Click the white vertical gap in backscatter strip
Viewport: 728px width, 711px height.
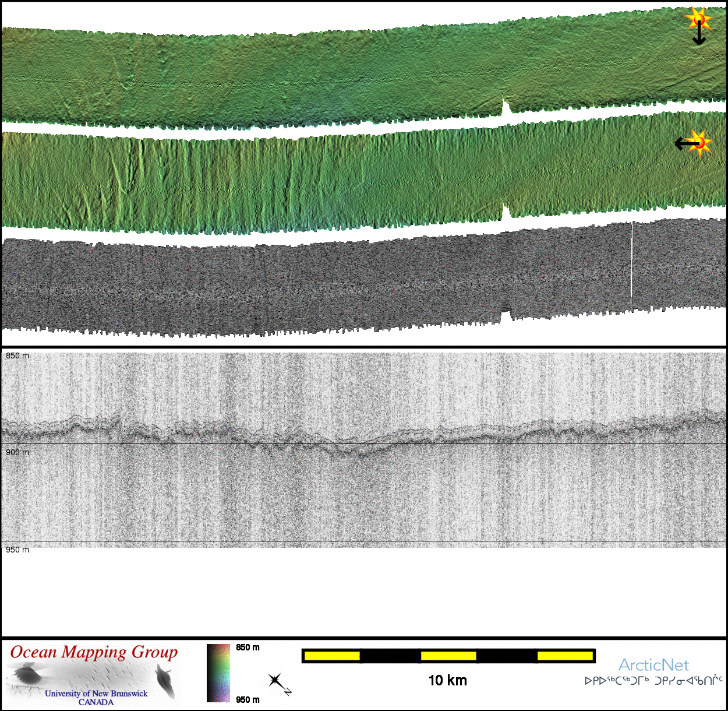[631, 267]
